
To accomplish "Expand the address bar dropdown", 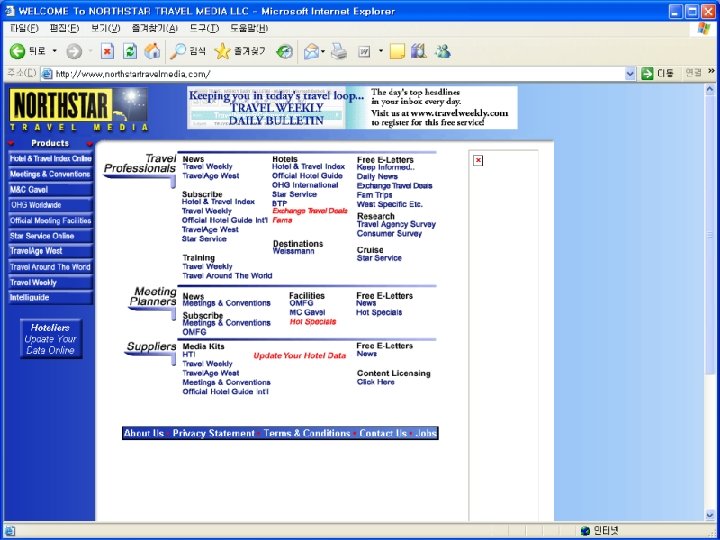I will [630, 73].
